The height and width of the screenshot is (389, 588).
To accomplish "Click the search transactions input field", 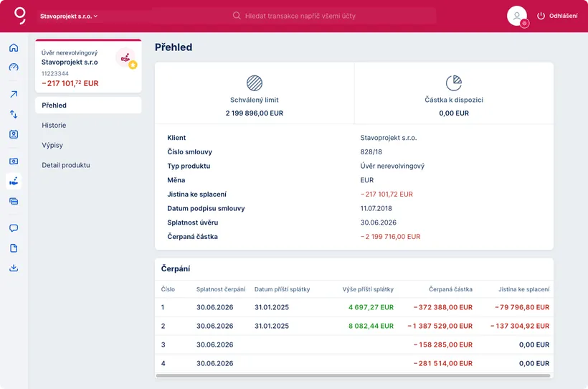I will 333,16.
